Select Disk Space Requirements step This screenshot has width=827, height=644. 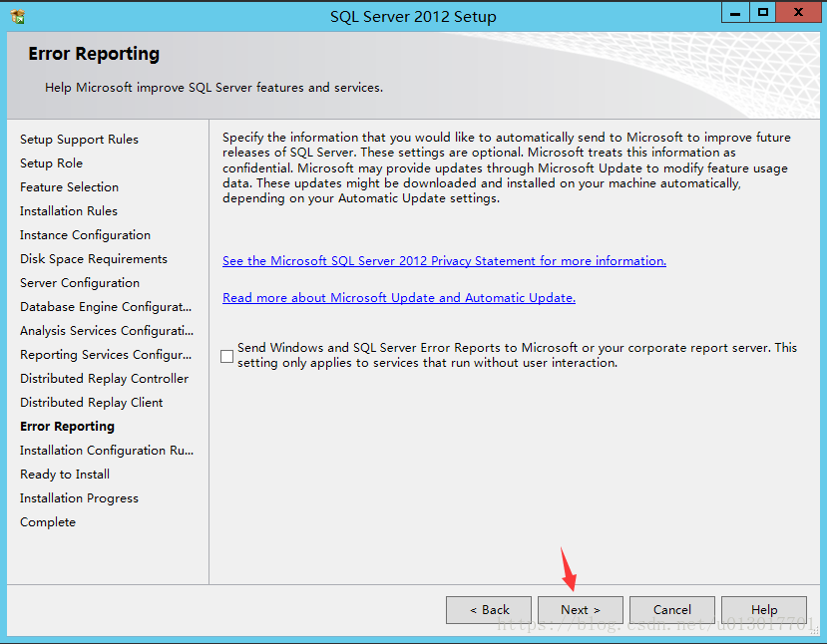[94, 259]
